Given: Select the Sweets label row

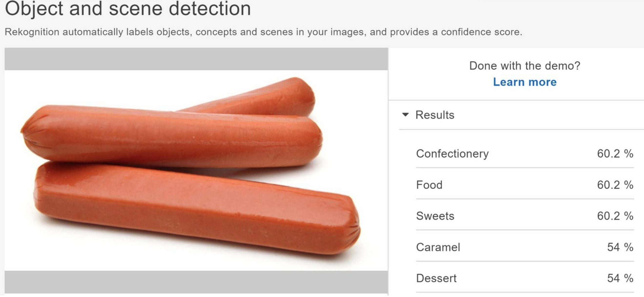Looking at the screenshot, I should pos(525,216).
